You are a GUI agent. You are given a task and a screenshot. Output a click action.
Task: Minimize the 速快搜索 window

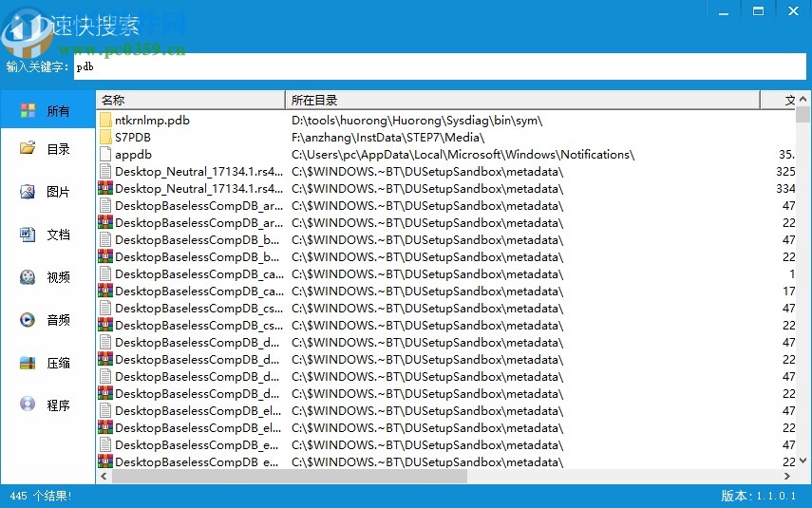point(724,11)
